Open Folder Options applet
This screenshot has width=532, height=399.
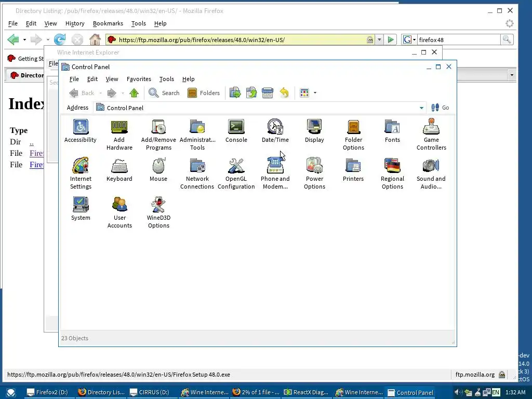pyautogui.click(x=353, y=135)
